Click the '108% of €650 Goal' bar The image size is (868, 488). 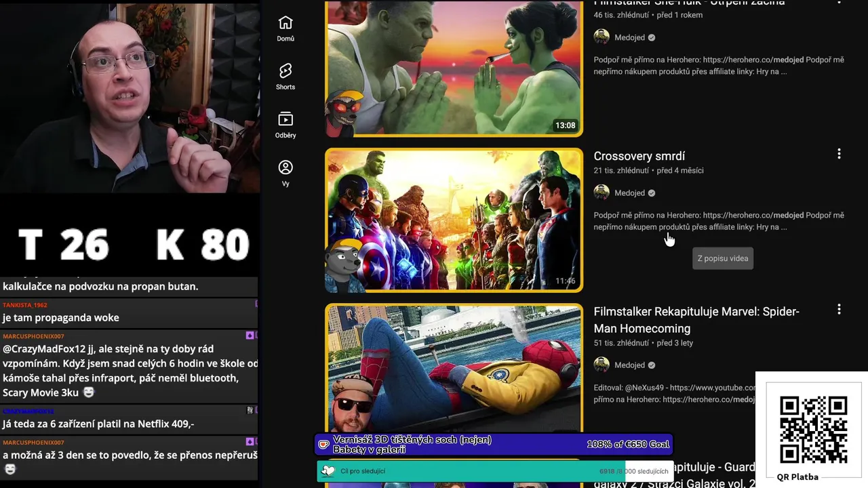494,445
